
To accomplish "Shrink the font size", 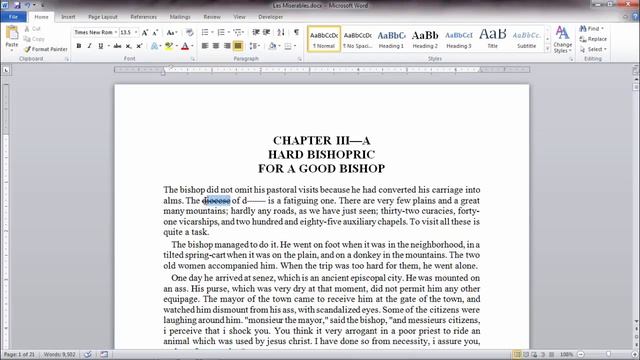I will [155, 32].
